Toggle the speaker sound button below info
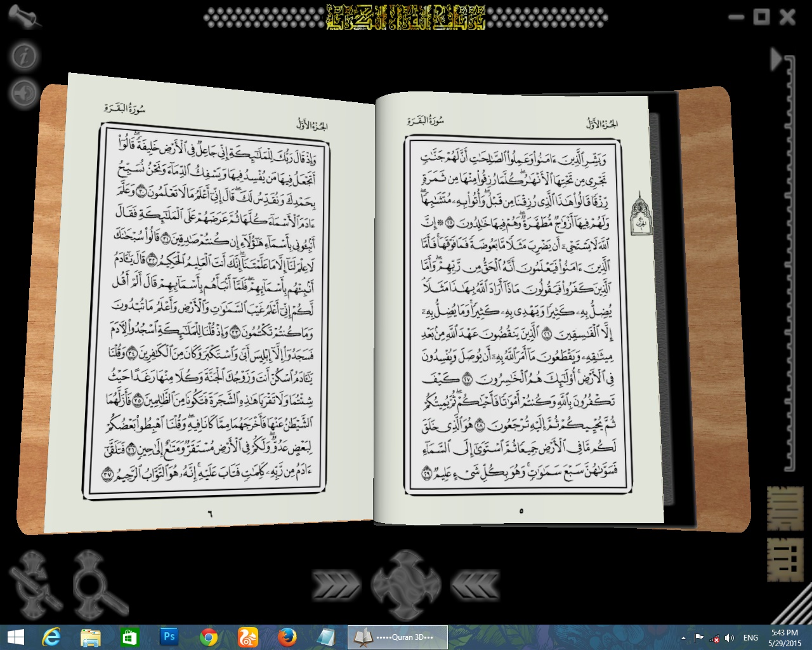The image size is (812, 650). point(24,93)
